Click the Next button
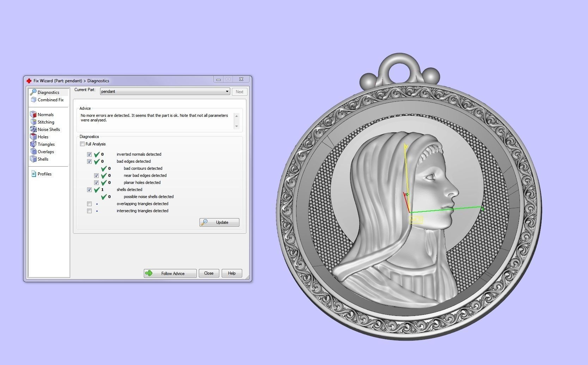This screenshot has width=588, height=365. (239, 92)
